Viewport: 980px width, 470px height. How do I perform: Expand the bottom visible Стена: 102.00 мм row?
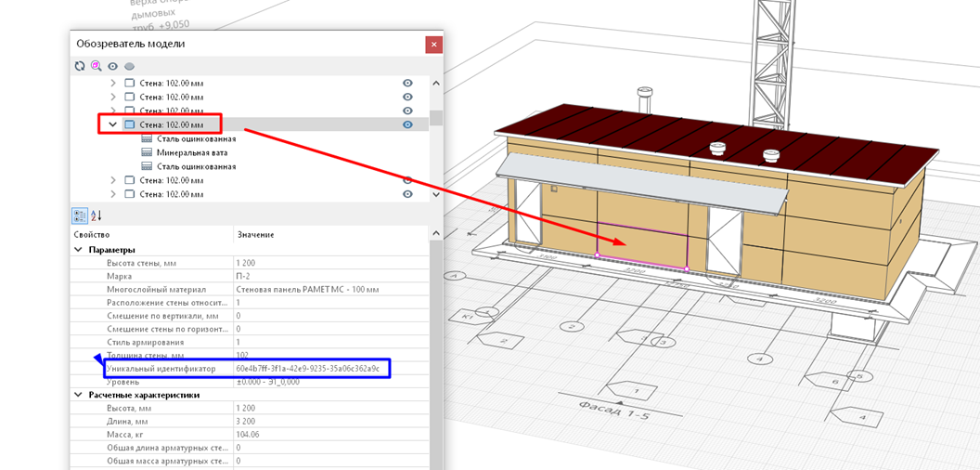click(x=112, y=194)
